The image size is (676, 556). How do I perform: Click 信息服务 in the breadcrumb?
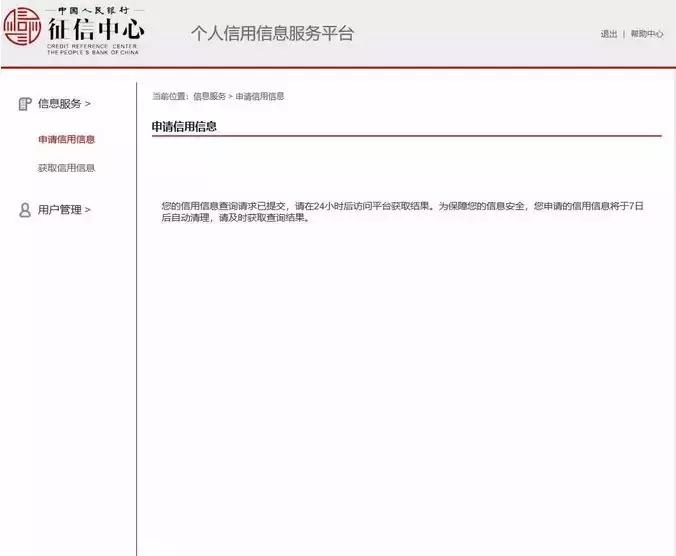pyautogui.click(x=210, y=96)
